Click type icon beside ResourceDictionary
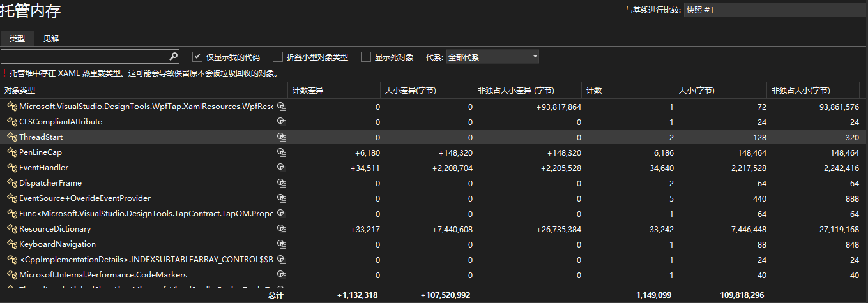The width and height of the screenshot is (868, 303). pyautogui.click(x=11, y=229)
